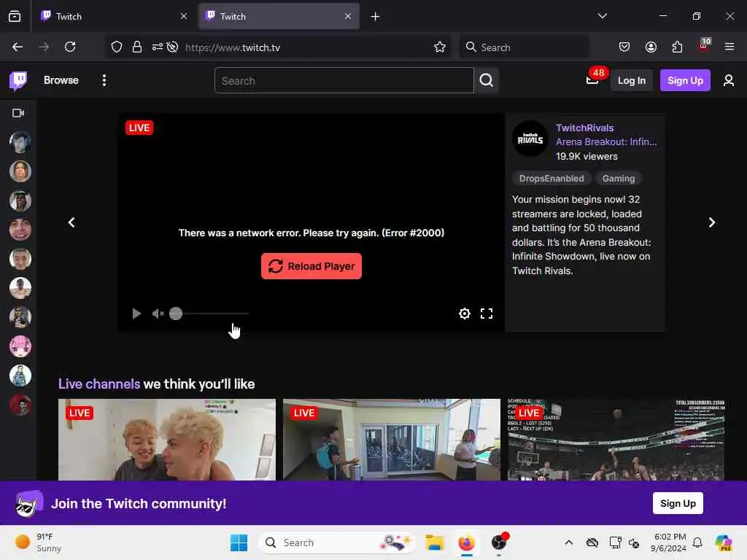This screenshot has height=560, width=747.
Task: Open the Firefox hamburger application menu
Action: point(729,47)
